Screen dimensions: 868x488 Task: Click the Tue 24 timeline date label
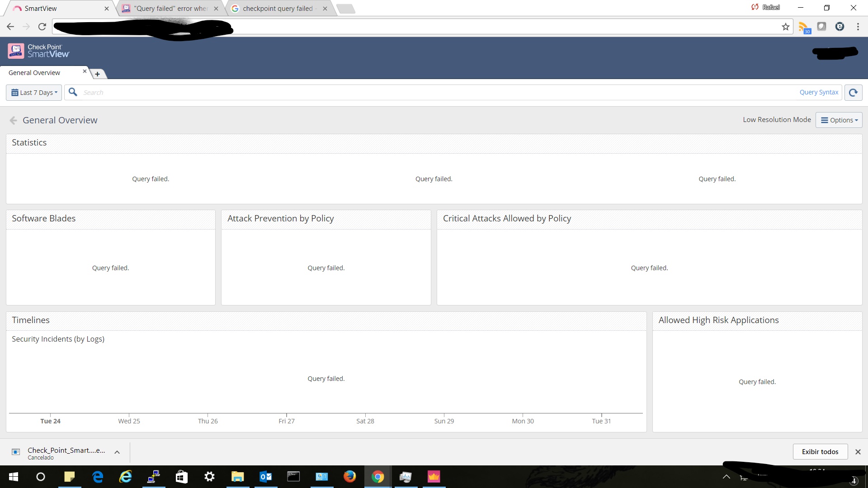[50, 421]
